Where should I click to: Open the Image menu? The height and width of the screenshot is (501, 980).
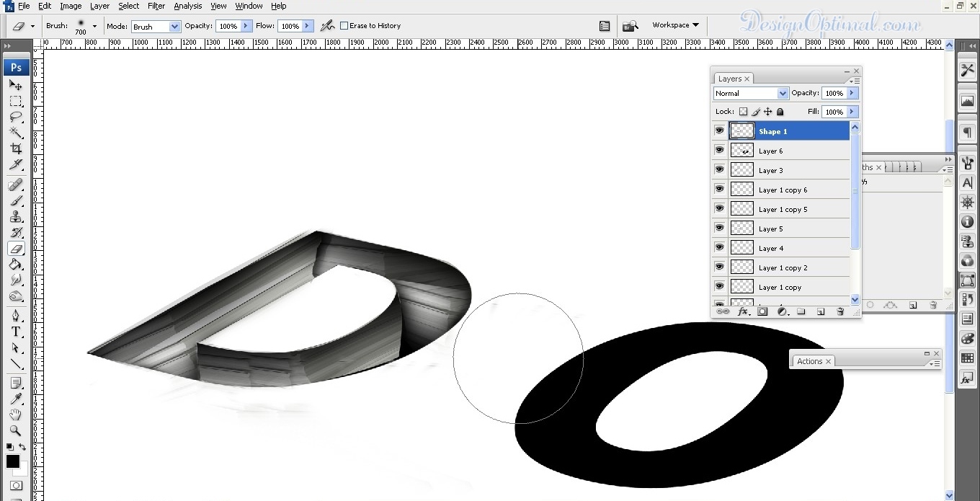71,6
